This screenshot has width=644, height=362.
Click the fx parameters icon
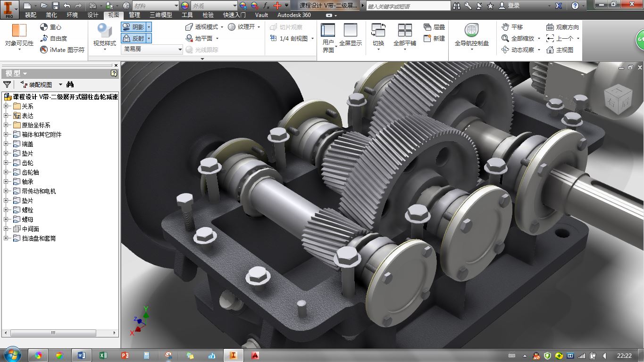[x=266, y=6]
